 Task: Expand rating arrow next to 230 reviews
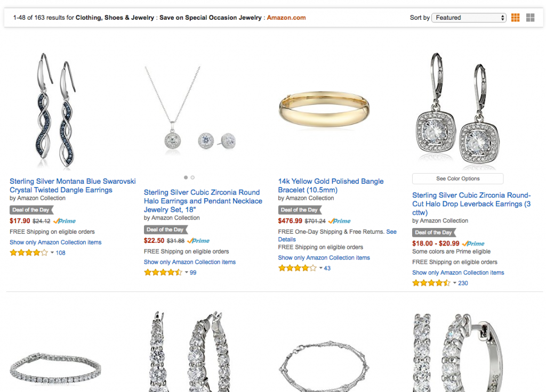tap(455, 283)
